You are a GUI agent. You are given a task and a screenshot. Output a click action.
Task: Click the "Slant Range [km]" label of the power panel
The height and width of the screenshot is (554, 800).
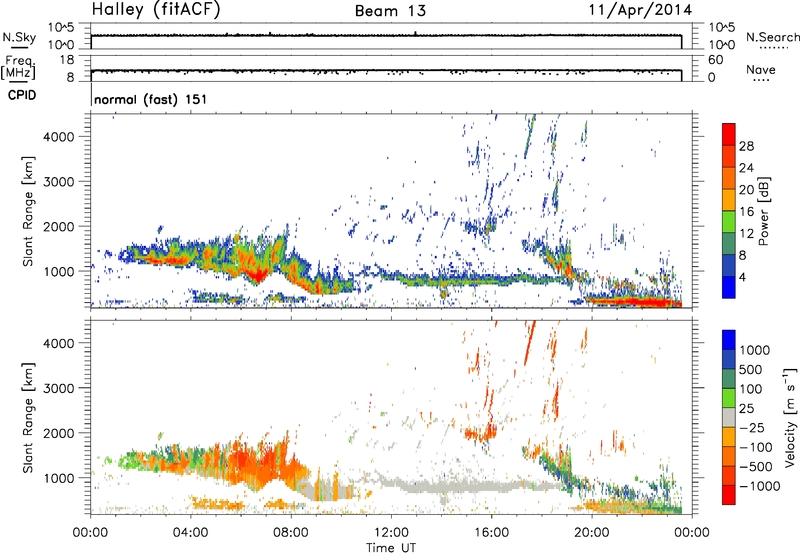click(28, 211)
